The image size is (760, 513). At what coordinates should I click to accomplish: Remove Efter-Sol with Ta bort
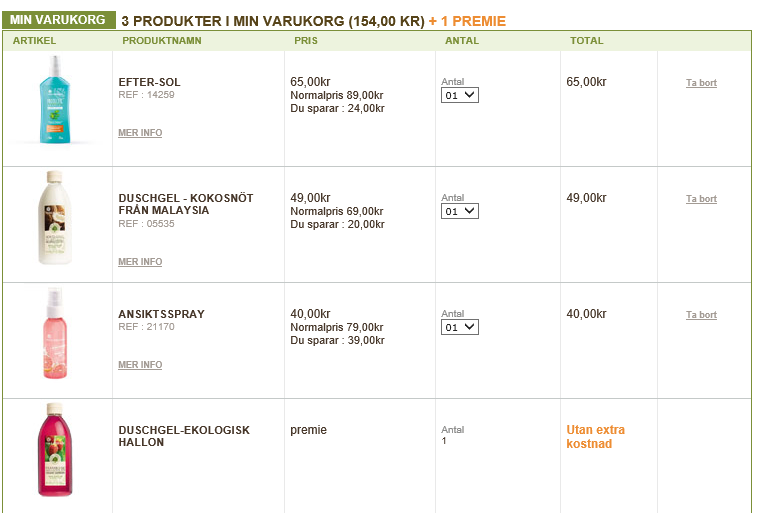point(701,83)
